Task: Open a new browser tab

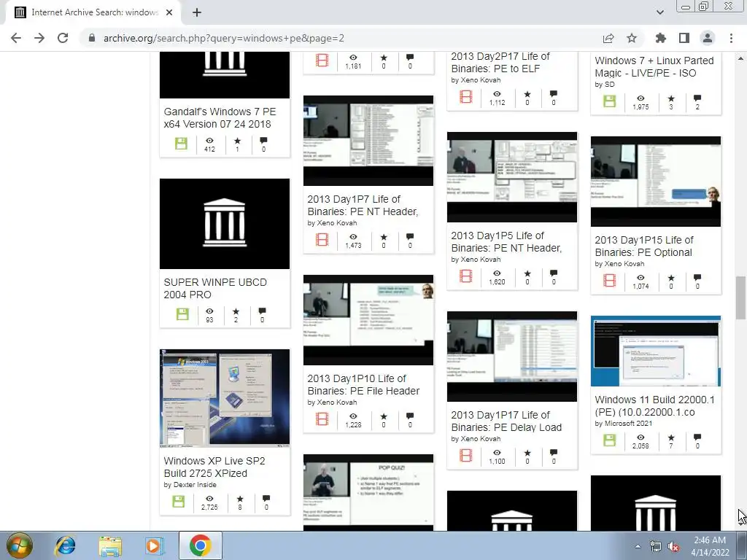Action: pyautogui.click(x=197, y=12)
